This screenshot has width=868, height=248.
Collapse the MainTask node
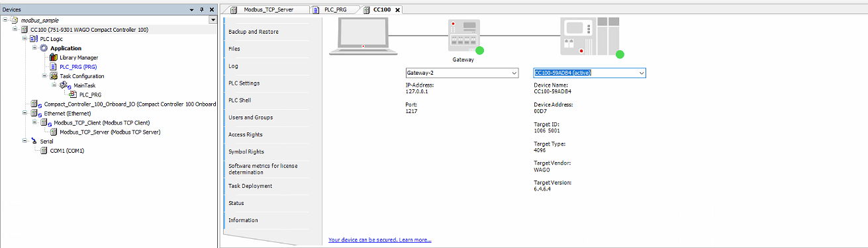click(54, 85)
